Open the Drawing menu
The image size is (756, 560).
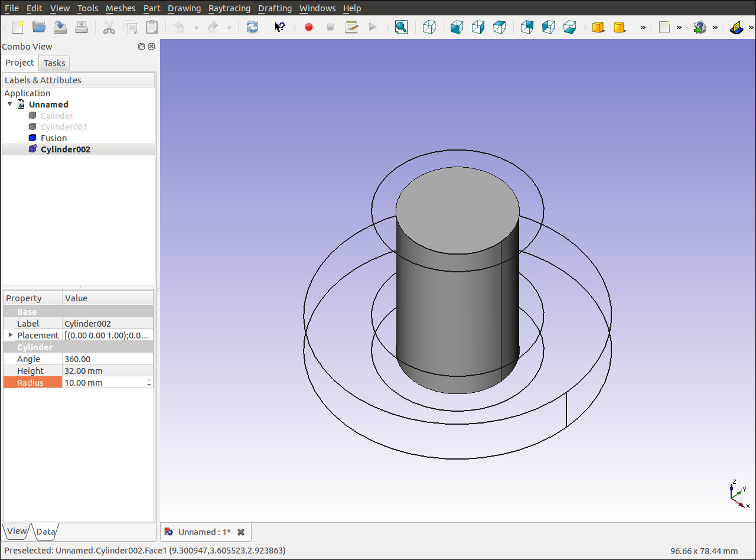tap(184, 8)
